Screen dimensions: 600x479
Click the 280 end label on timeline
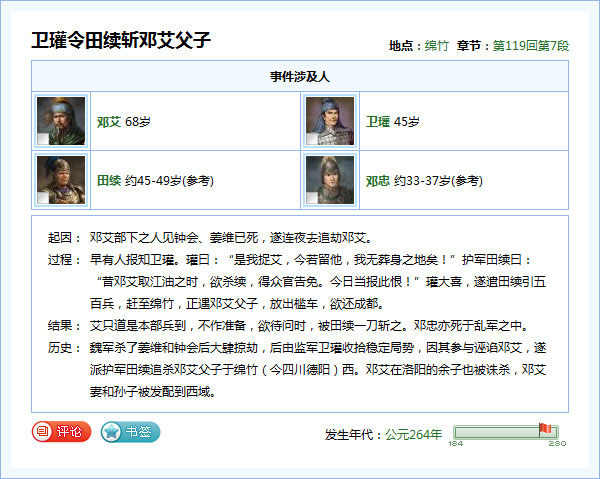[557, 443]
